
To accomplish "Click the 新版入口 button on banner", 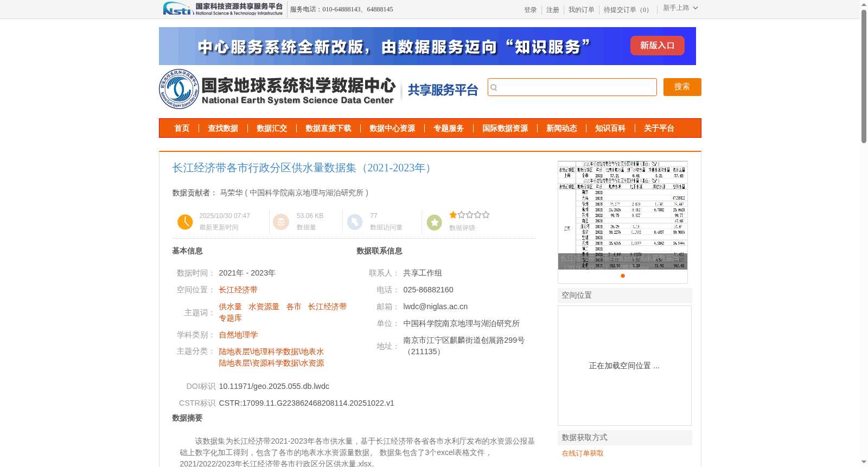I will [657, 46].
